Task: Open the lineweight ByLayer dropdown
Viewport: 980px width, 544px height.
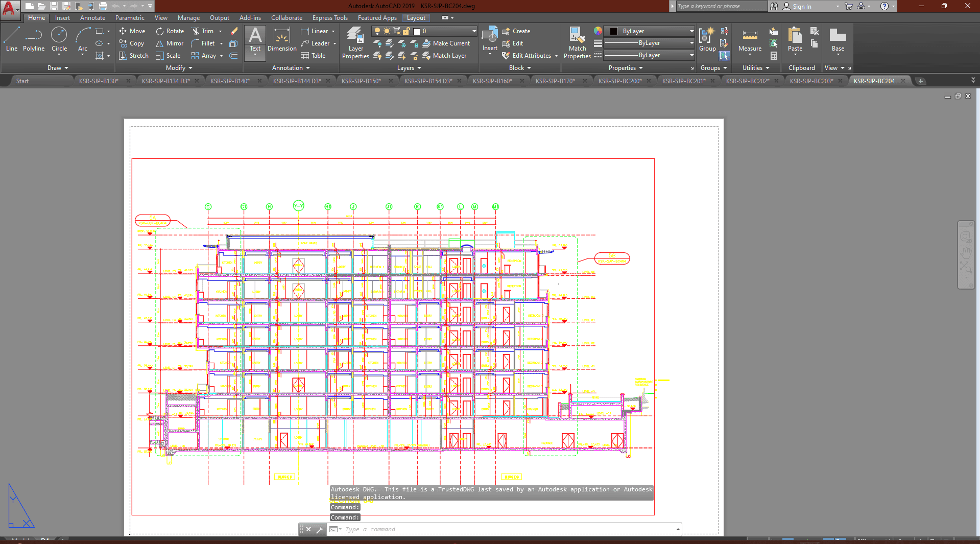Action: click(x=649, y=43)
